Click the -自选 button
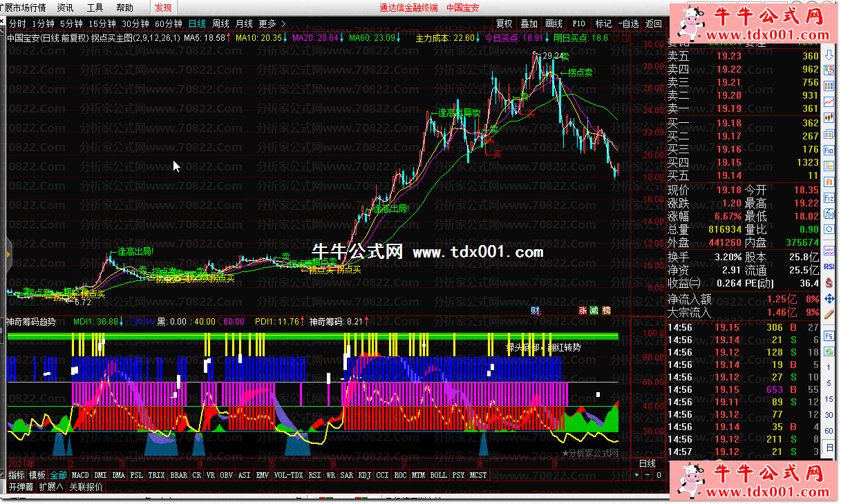841x504 pixels. [x=628, y=23]
